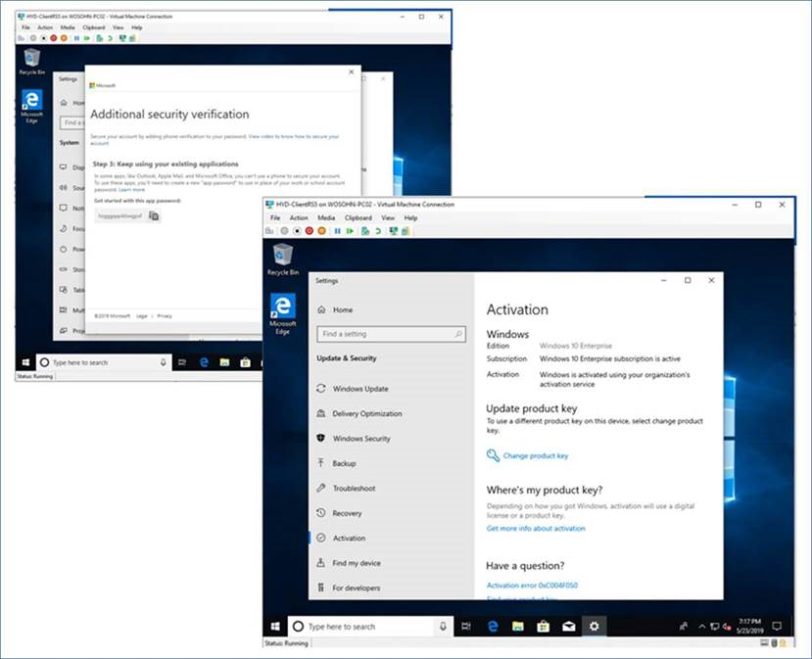Select Windows Update in Settings sidebar
The height and width of the screenshot is (659, 812).
pyautogui.click(x=360, y=389)
